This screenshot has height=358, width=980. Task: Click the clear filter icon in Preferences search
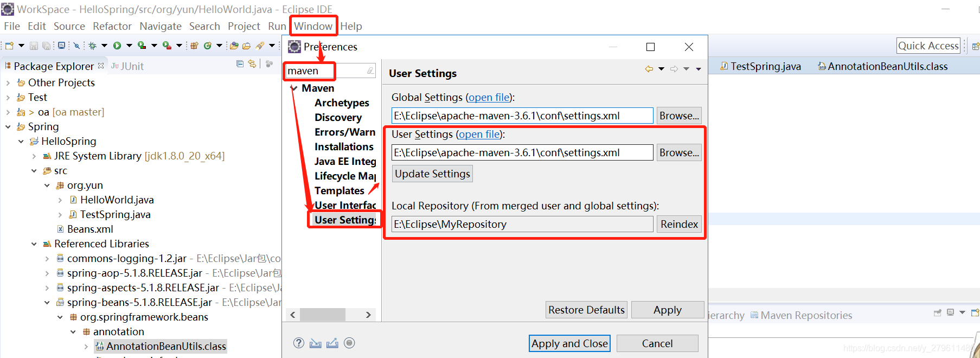coord(370,71)
